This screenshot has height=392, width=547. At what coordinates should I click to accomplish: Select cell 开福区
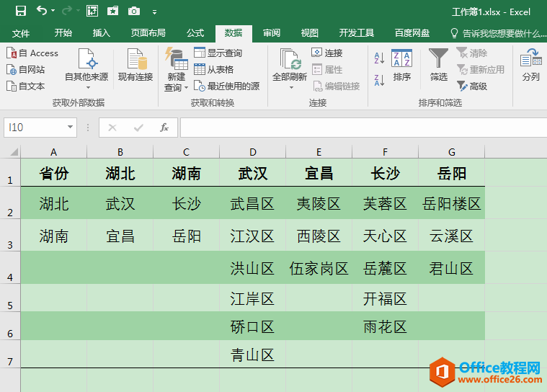[x=385, y=298]
